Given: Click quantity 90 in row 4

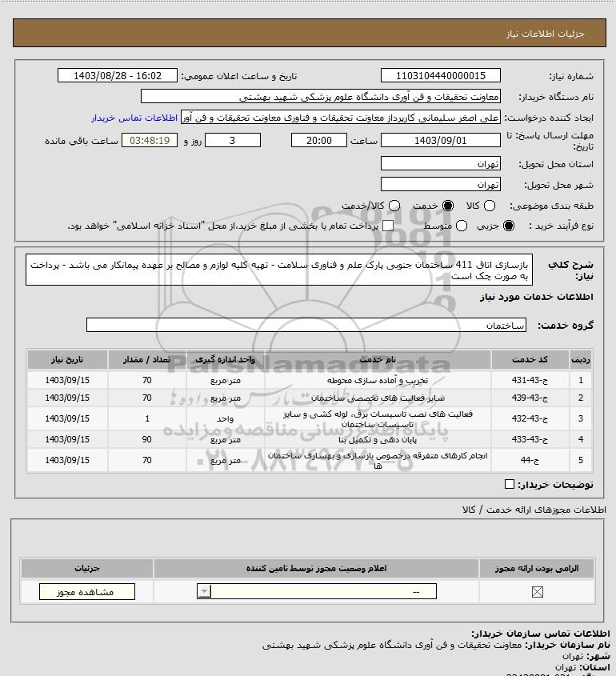Looking at the screenshot, I should click(x=147, y=439).
